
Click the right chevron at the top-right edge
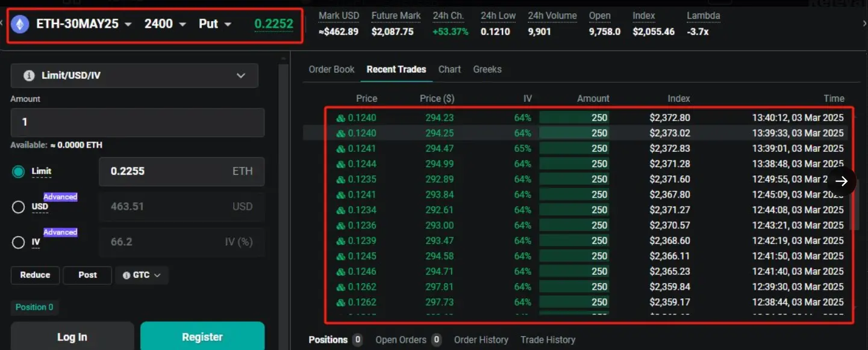[x=864, y=24]
